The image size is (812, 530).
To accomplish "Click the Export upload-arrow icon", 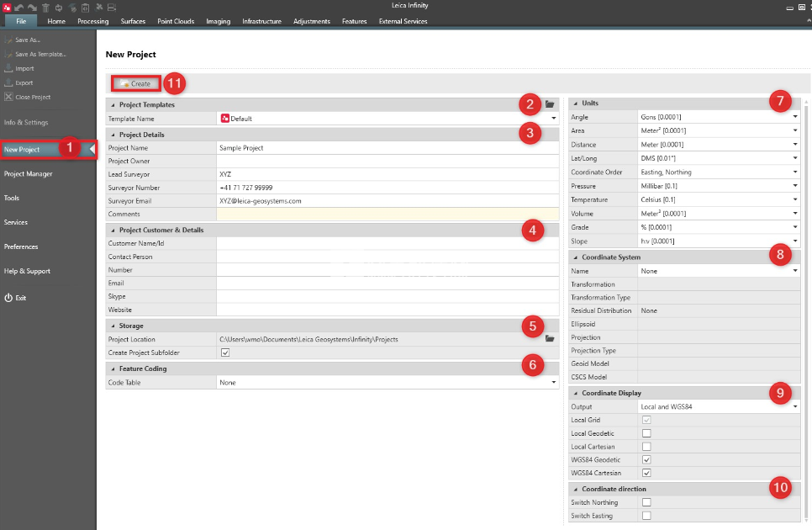I will click(x=8, y=82).
